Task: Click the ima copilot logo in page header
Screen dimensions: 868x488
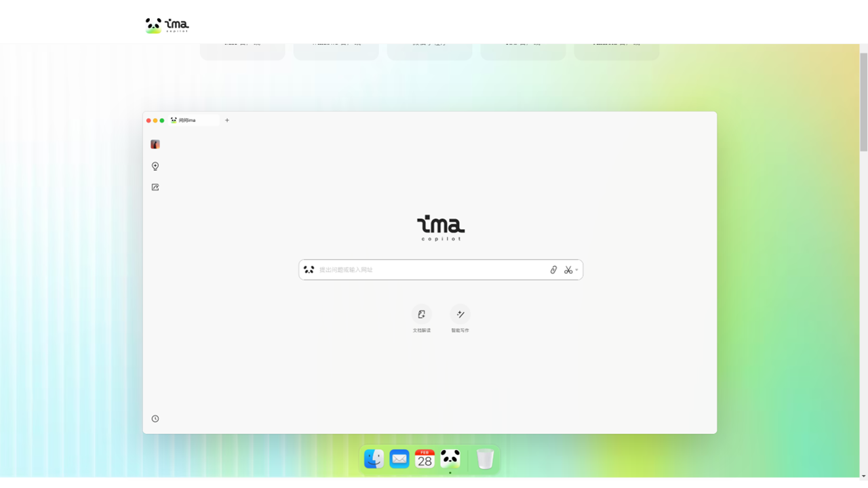Action: (167, 26)
